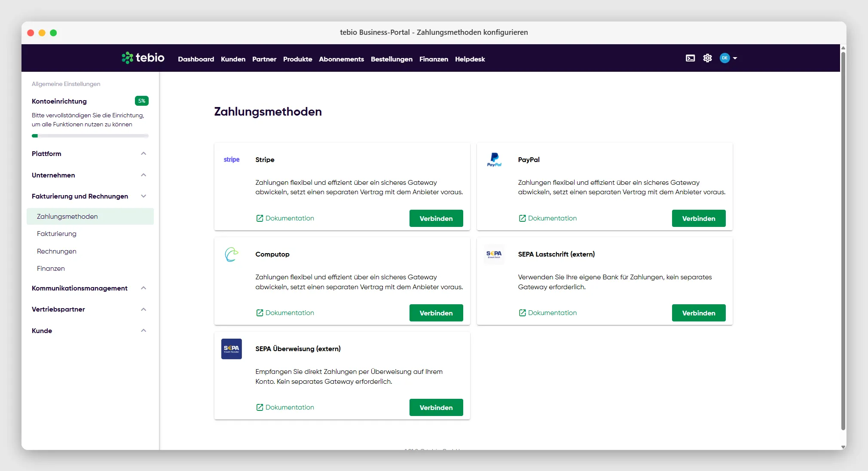Connect the Computop payment method
The width and height of the screenshot is (868, 471).
(x=436, y=313)
